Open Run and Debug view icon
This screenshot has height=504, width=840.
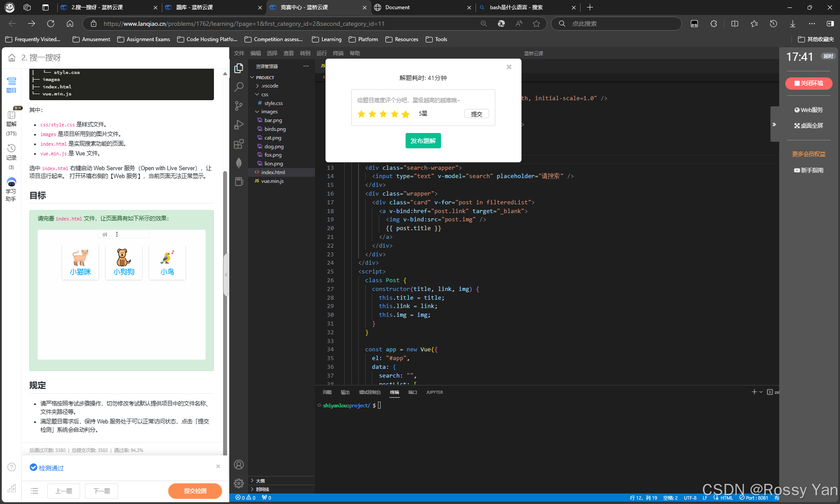[239, 125]
